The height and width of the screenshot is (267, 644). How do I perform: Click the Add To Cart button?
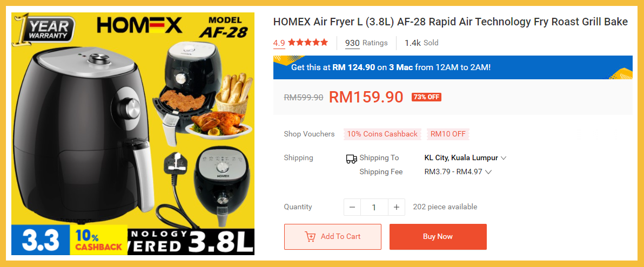333,237
